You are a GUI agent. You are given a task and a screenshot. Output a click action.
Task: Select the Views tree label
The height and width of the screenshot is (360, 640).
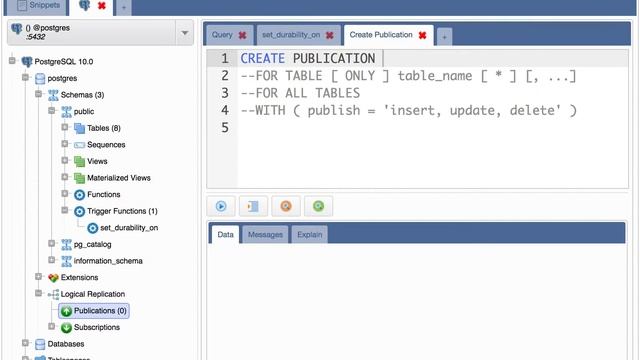click(97, 162)
